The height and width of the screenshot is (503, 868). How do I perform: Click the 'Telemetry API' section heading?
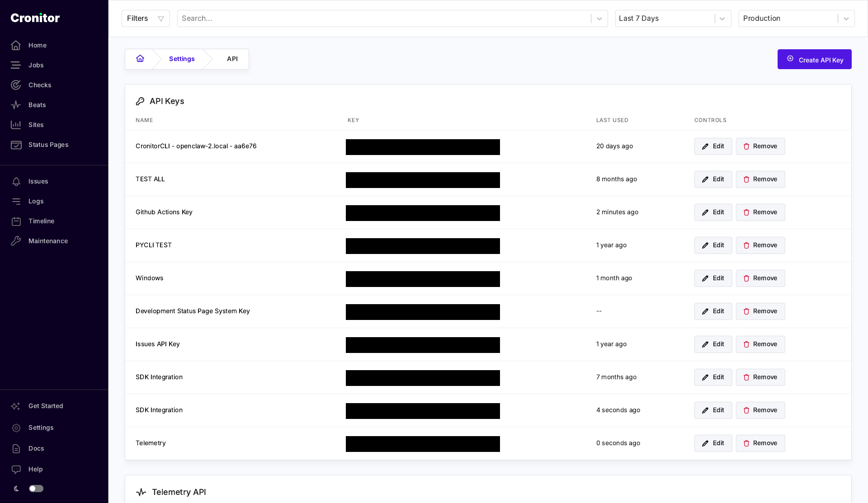point(179,492)
